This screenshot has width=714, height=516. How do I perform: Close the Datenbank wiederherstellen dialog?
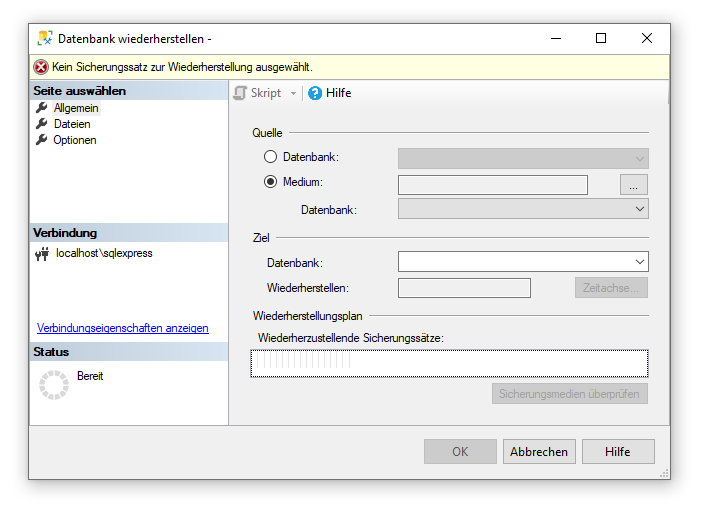point(647,38)
